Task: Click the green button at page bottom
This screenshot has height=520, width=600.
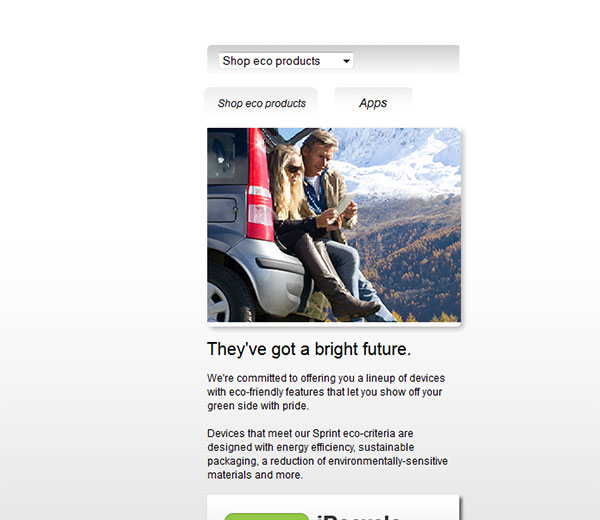Action: point(266,517)
